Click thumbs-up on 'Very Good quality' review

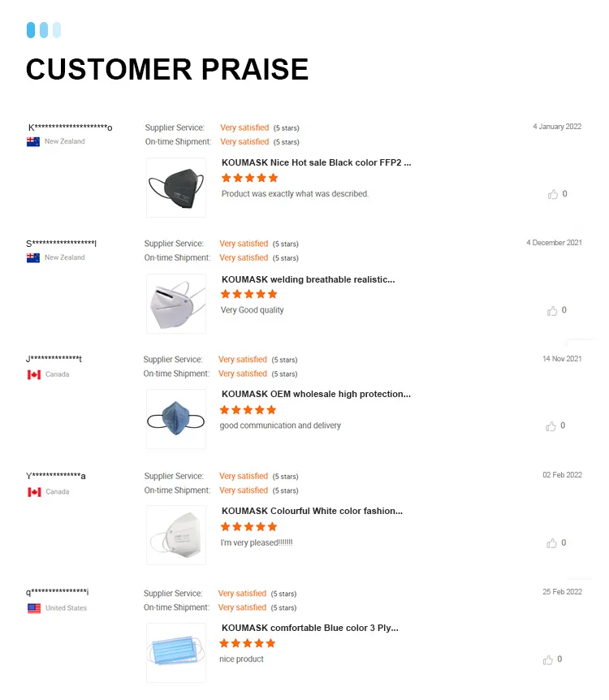(552, 310)
